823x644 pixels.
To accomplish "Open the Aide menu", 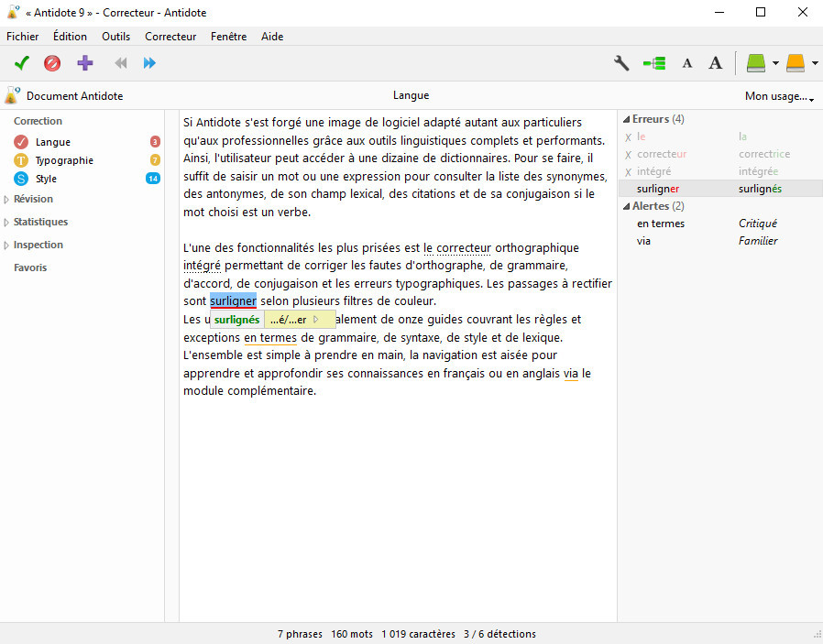I will point(272,37).
